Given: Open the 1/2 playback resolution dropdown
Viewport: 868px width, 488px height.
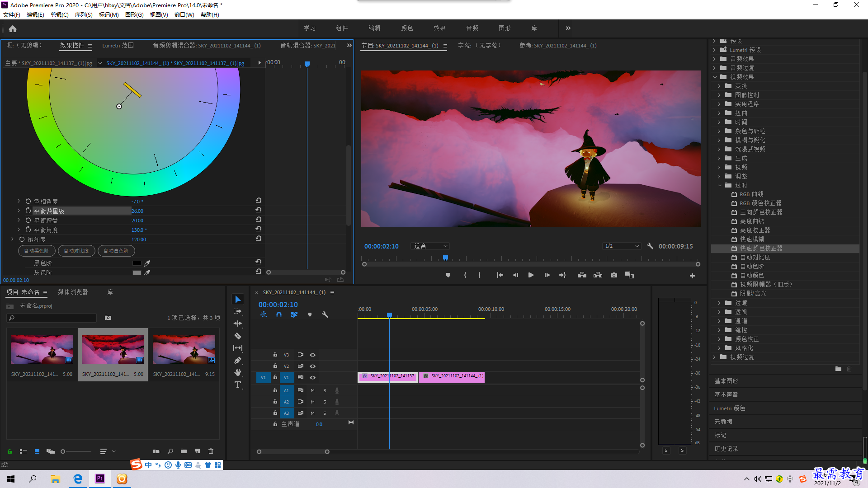Looking at the screenshot, I should [622, 246].
